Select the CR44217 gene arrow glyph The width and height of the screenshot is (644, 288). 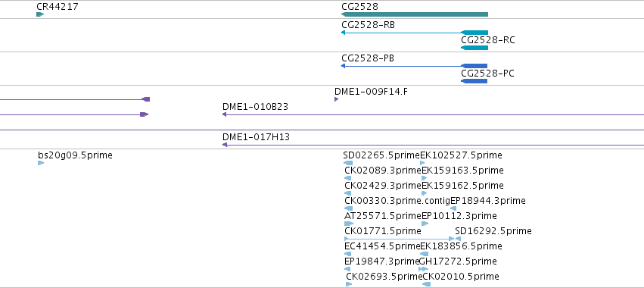(x=40, y=14)
